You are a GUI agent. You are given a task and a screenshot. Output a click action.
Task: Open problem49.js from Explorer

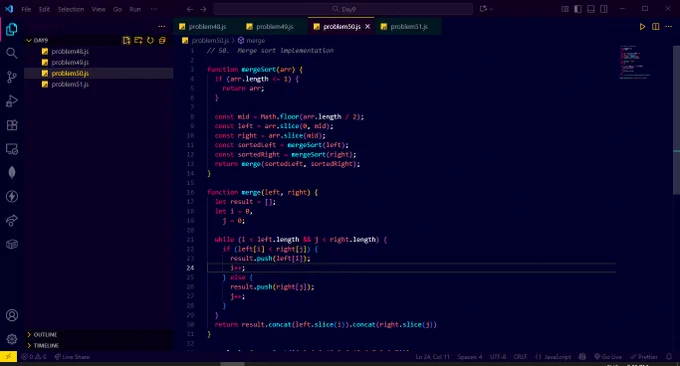pyautogui.click(x=99, y=62)
